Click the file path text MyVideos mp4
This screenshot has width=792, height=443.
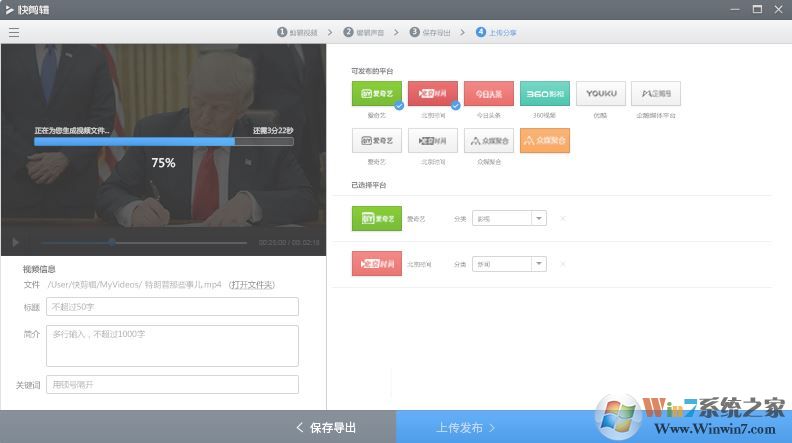[134, 285]
